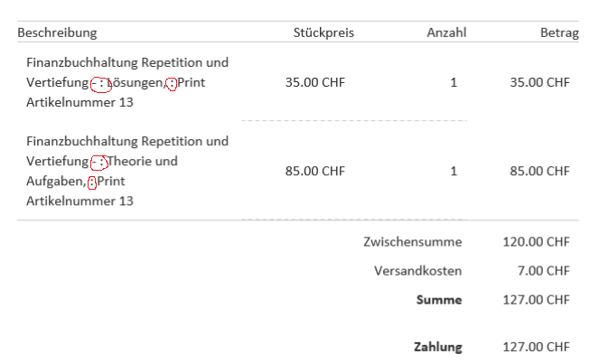This screenshot has width=590, height=364.
Task: Click the bold Summe label
Action: point(439,300)
